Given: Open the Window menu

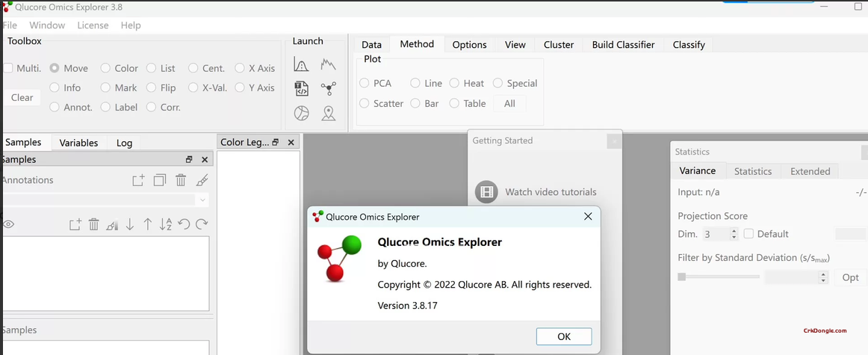Looking at the screenshot, I should tap(47, 25).
